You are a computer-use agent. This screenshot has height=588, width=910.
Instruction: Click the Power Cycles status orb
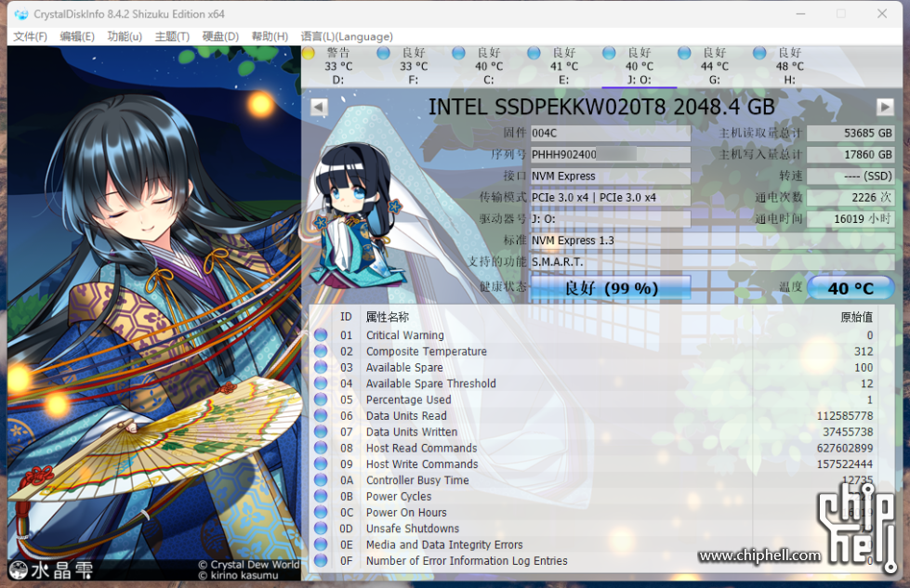321,496
